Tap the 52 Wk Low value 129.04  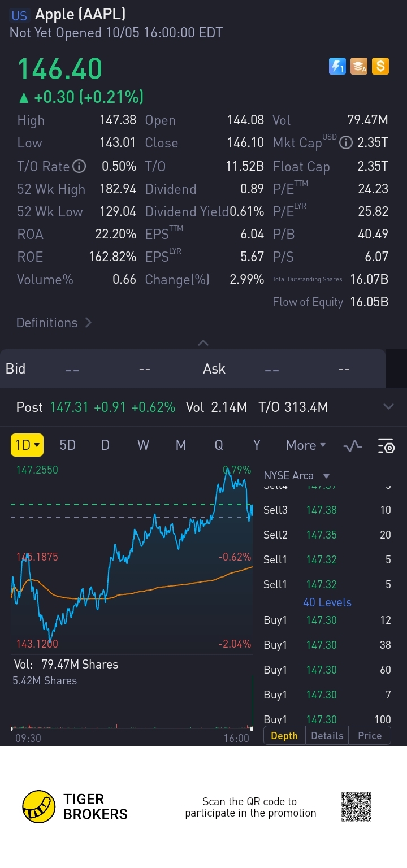pos(118,211)
